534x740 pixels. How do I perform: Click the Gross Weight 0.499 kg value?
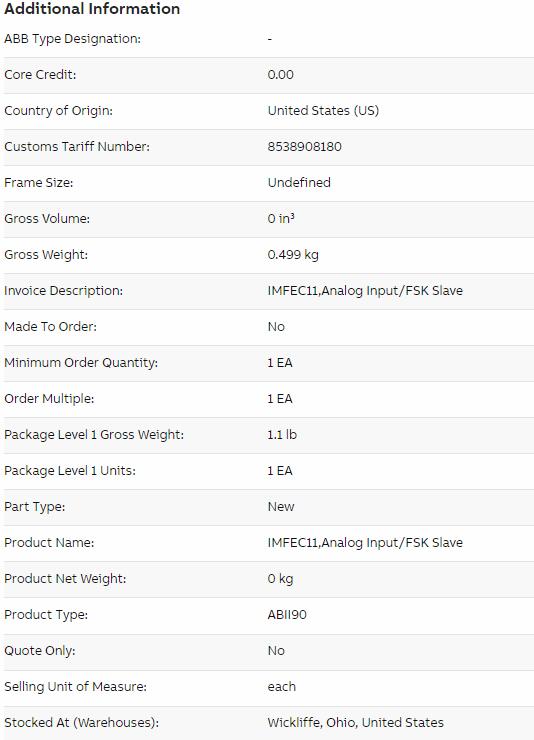coord(293,255)
